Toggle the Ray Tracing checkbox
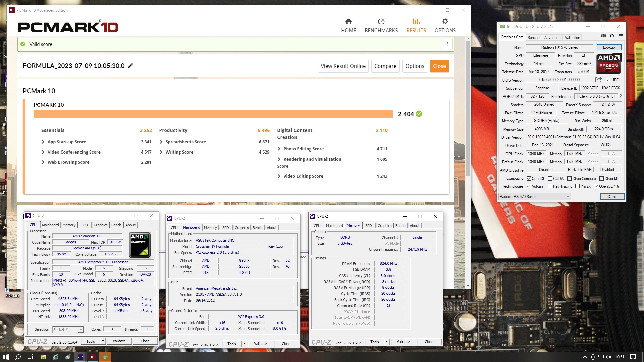 click(550, 186)
